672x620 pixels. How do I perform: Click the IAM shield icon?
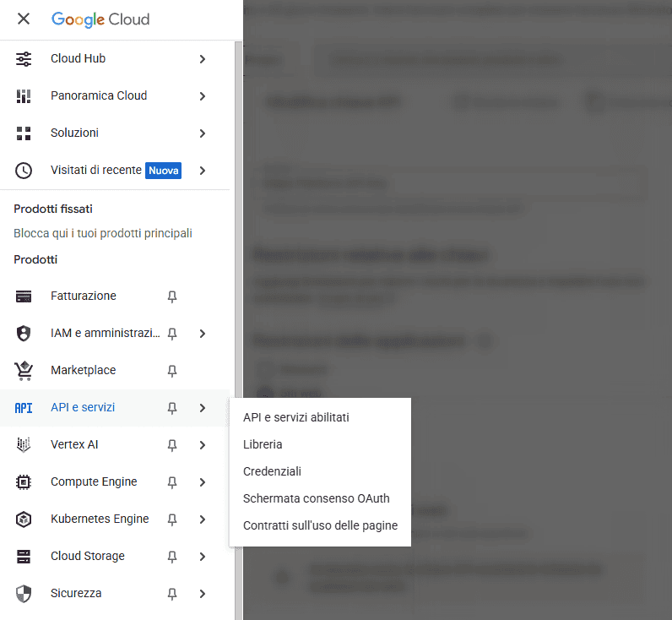click(x=24, y=334)
